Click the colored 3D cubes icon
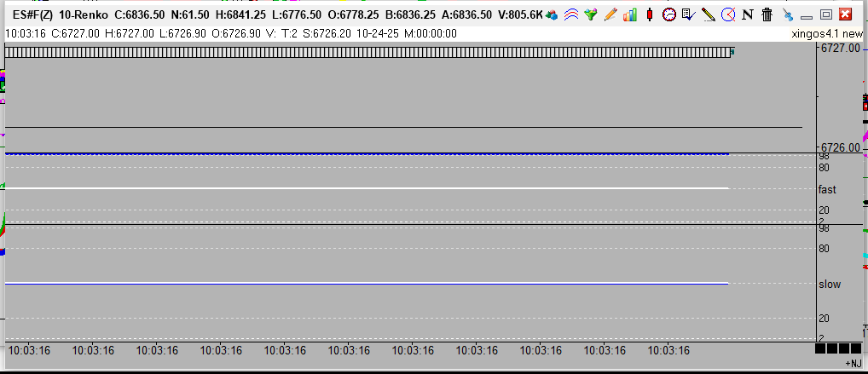The image size is (868, 374). (x=553, y=14)
